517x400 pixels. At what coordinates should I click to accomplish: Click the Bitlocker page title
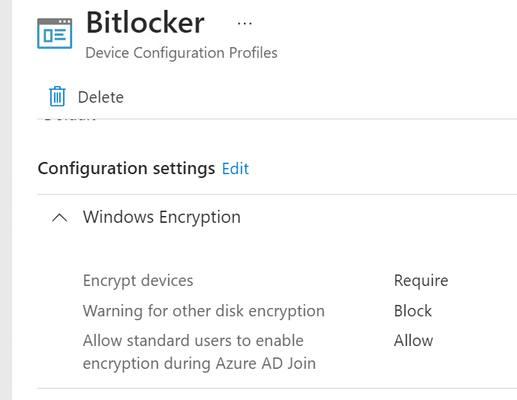coord(145,23)
